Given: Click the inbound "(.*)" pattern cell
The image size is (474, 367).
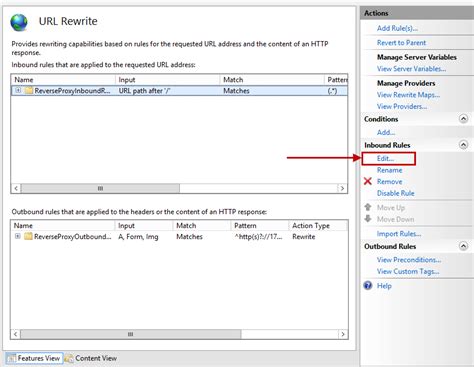Looking at the screenshot, I should (333, 91).
